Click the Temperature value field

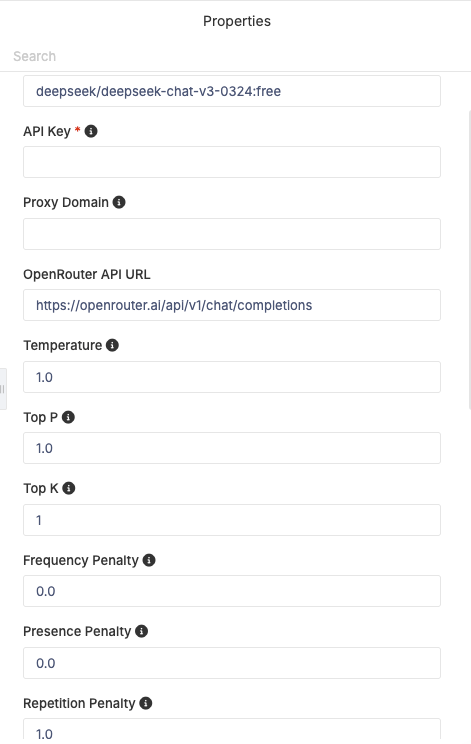tap(232, 377)
